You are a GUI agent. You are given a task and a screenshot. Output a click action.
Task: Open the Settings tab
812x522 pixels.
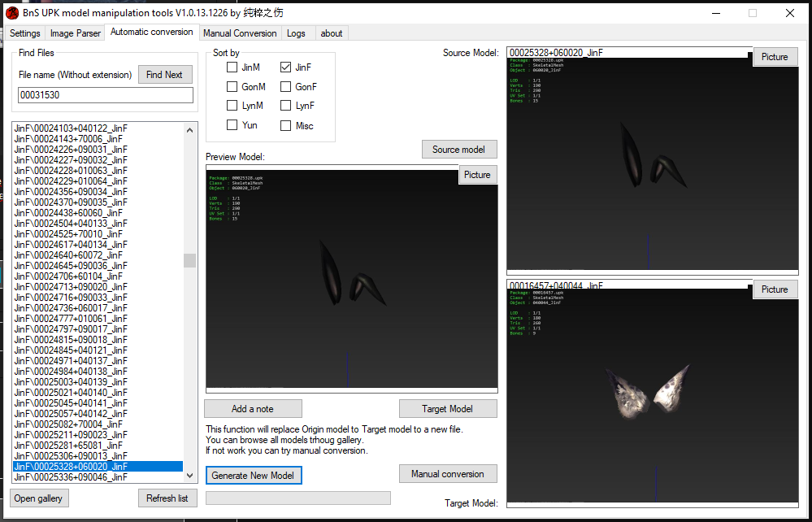click(x=25, y=33)
